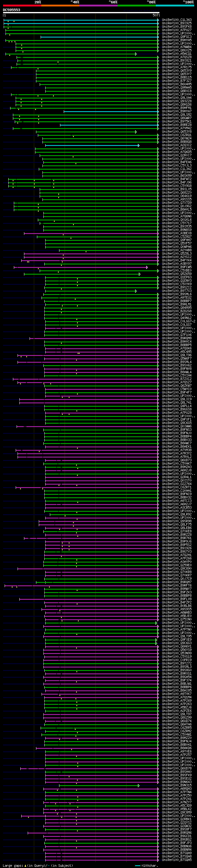Viewport: 197px width, 868px height.
Task: Click the label UniRef100_B8AKD6
Action: [177, 749]
